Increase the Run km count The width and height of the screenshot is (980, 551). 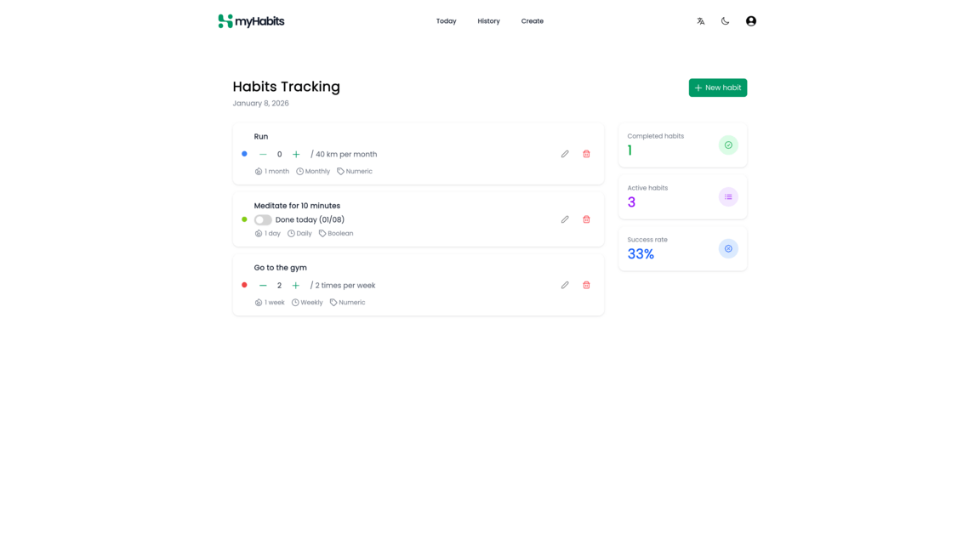click(296, 154)
